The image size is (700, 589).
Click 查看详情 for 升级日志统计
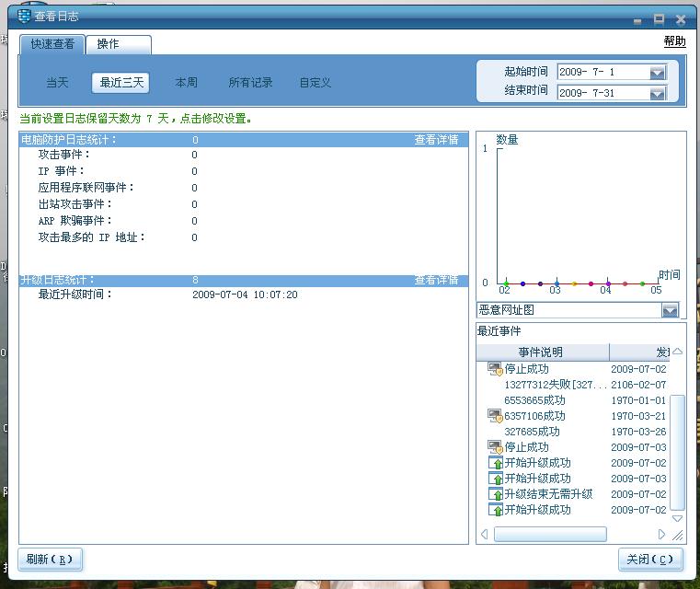[436, 280]
